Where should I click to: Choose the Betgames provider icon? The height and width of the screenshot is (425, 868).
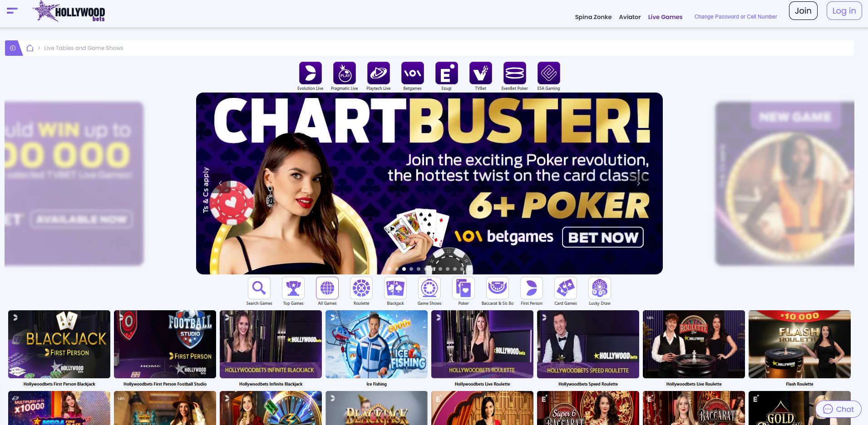[x=413, y=73]
